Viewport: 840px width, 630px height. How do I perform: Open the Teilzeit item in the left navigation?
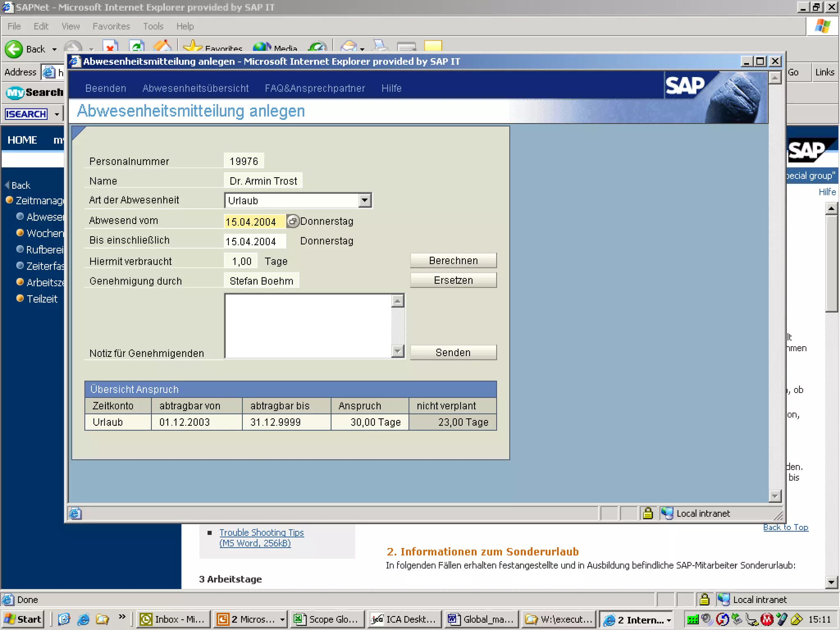(x=42, y=299)
